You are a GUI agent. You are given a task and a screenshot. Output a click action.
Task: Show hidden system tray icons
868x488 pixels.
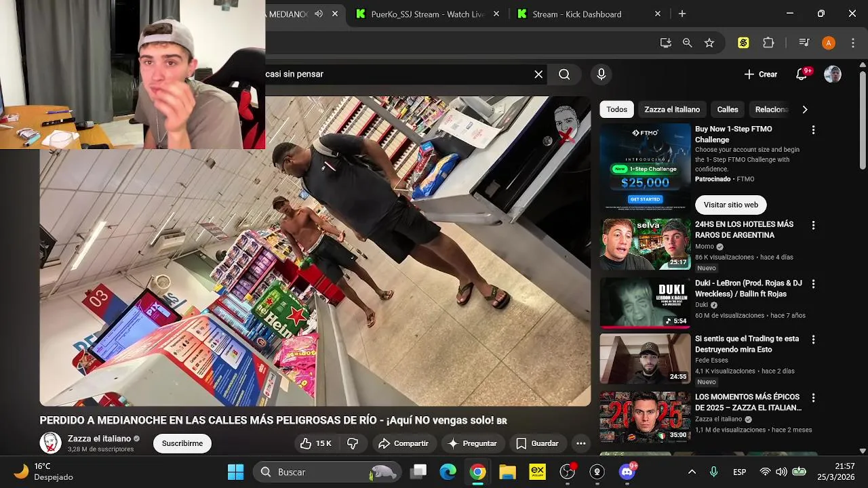point(692,472)
